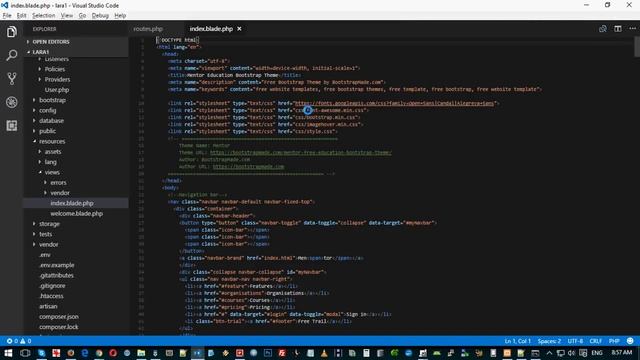Expand the bootstrap folder
Screen dimensions: 640x360
(x=52, y=100)
